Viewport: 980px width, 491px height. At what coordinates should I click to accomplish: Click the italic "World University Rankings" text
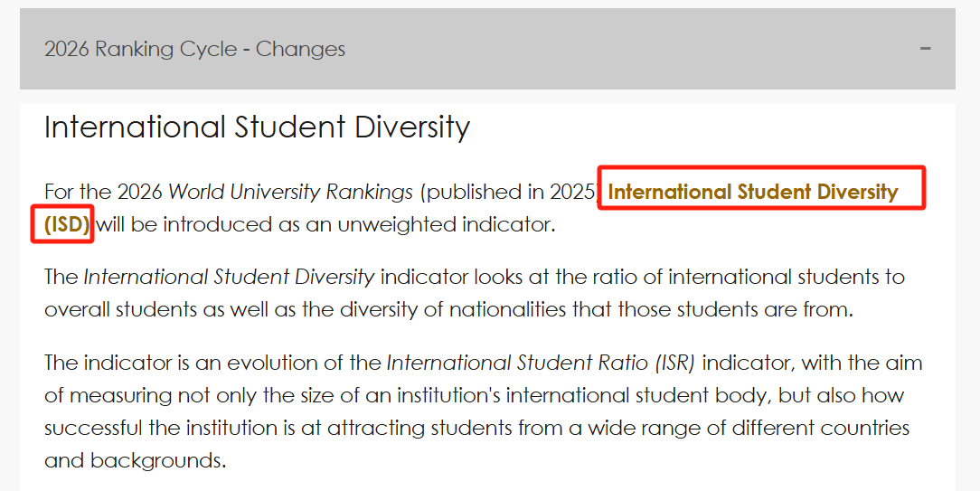290,192
